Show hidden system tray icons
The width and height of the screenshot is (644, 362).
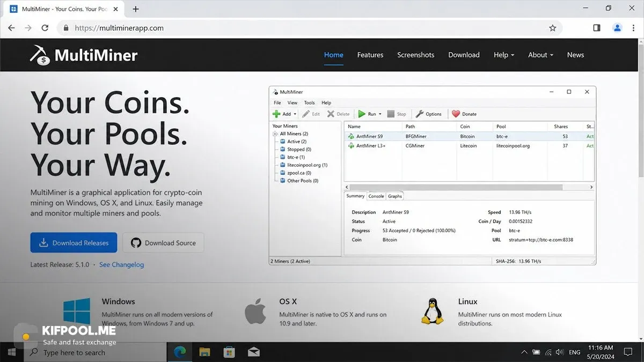524,352
